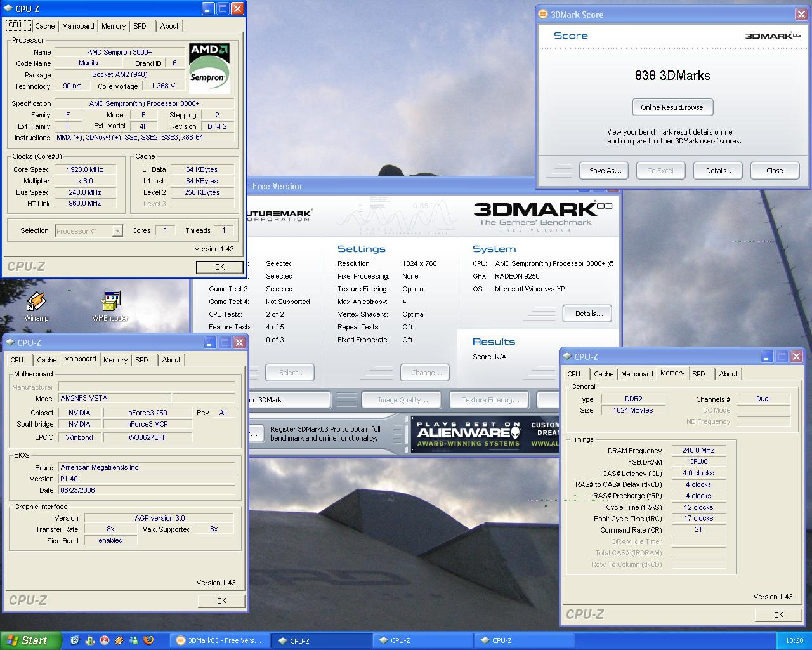812x650 pixels.
Task: Select the processor name AMD Sempron 3000+
Action: [119, 52]
